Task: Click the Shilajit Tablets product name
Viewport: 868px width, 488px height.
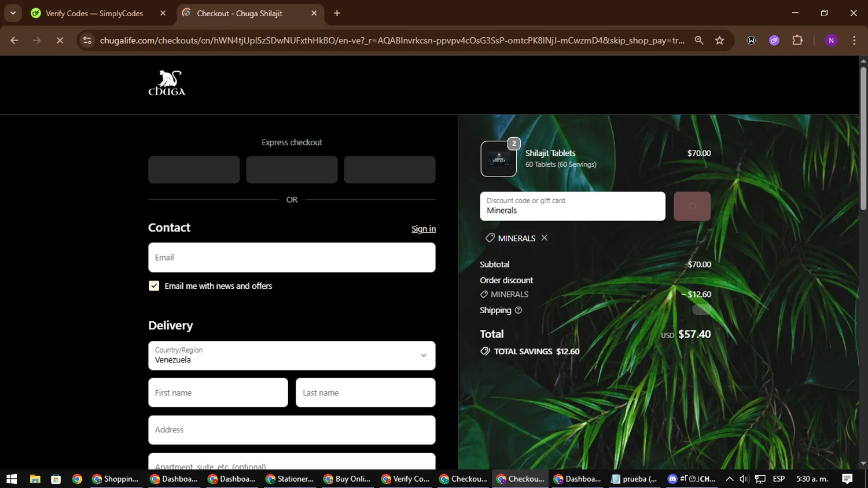Action: [x=550, y=153]
